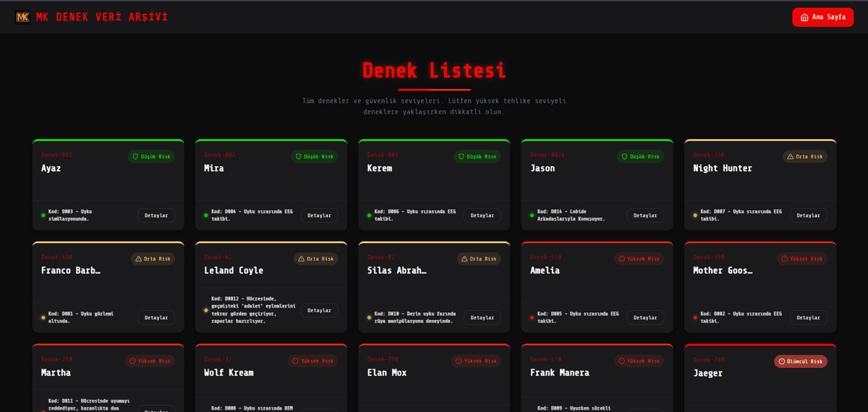This screenshot has width=868, height=412.
Task: Click the green status dot on Kerem's card
Action: (x=370, y=215)
